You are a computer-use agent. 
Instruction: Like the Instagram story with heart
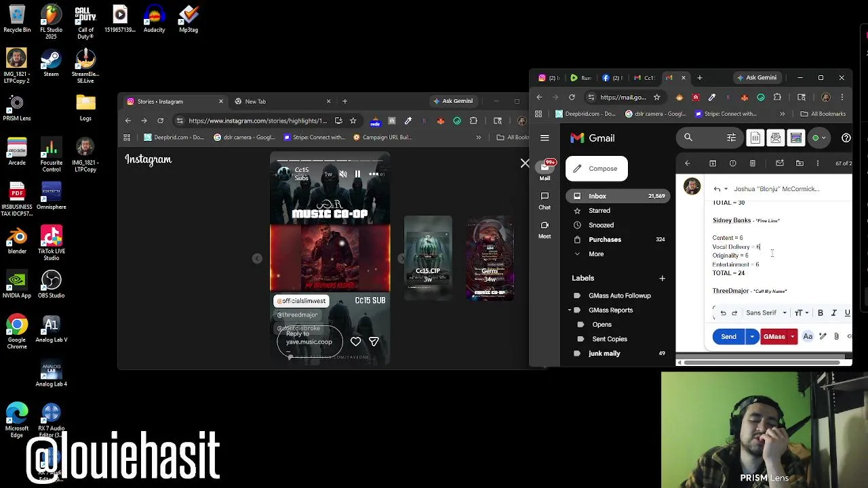[356, 342]
